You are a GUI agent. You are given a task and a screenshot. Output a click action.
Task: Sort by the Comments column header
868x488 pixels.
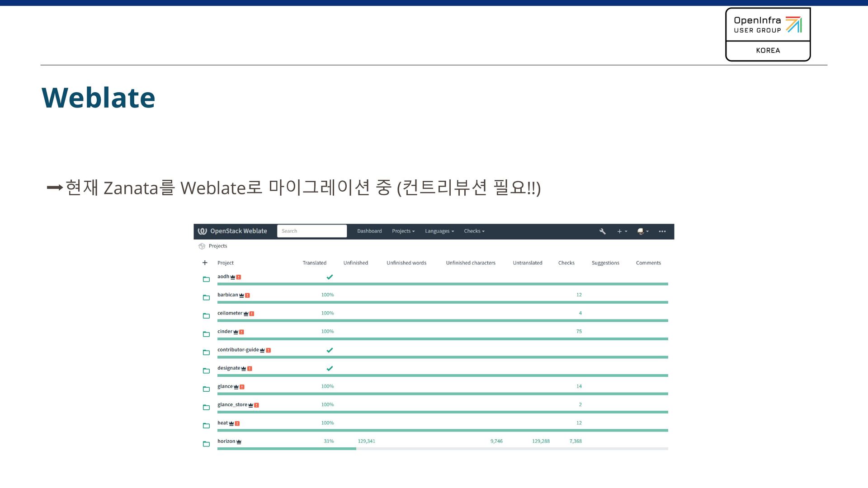(x=648, y=263)
